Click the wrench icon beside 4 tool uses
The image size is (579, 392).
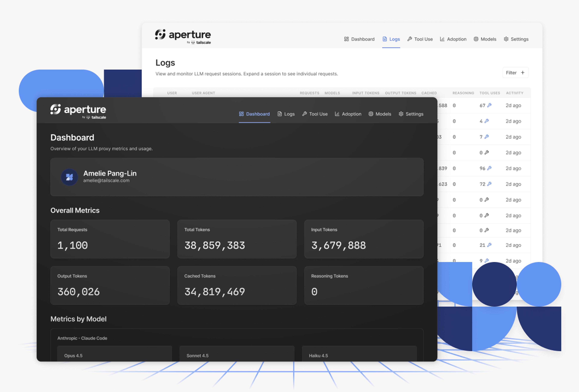[487, 121]
